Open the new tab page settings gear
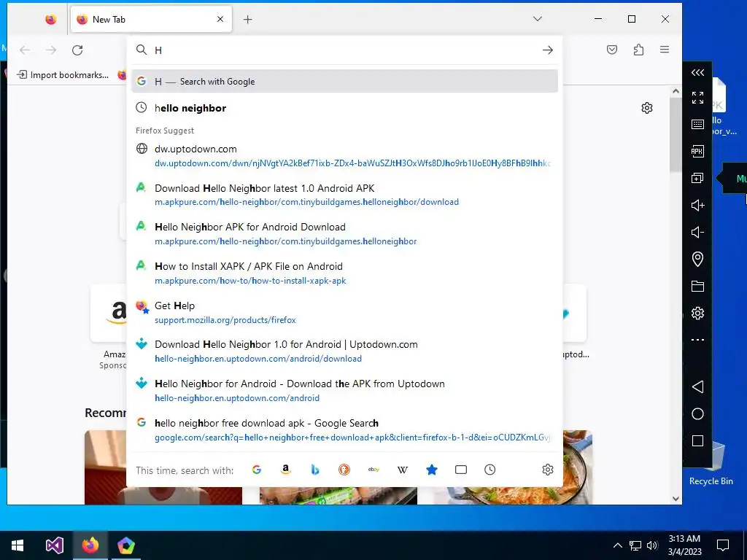Screen dimensions: 747x560 (x=646, y=108)
